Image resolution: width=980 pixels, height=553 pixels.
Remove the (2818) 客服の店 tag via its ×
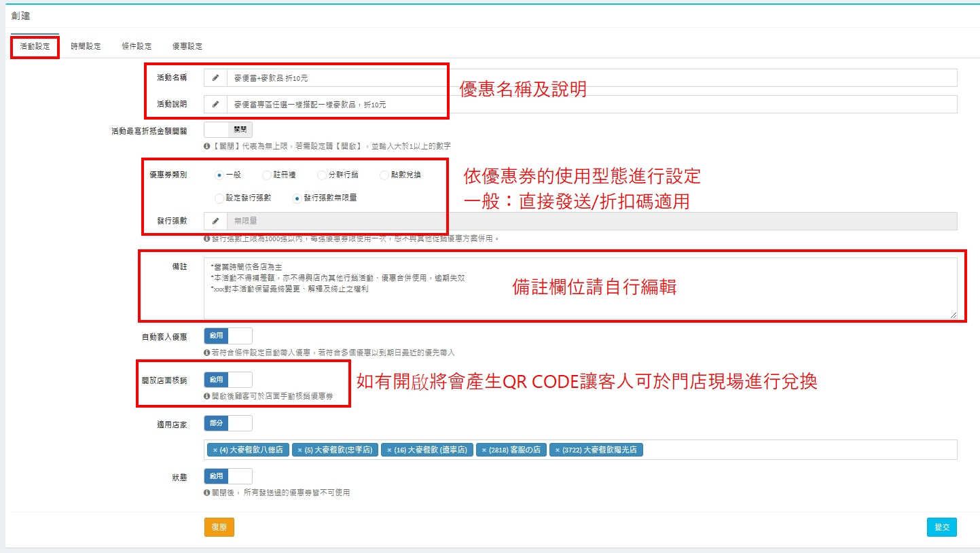click(x=484, y=450)
